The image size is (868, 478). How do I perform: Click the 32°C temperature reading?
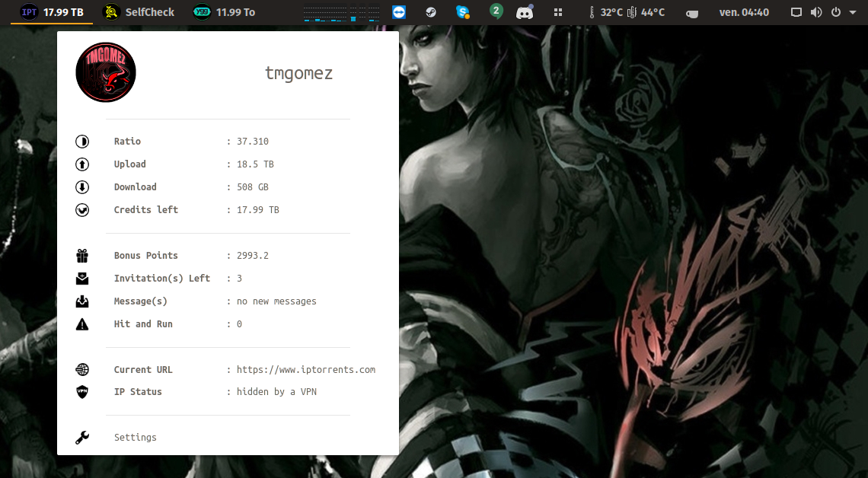(x=611, y=12)
